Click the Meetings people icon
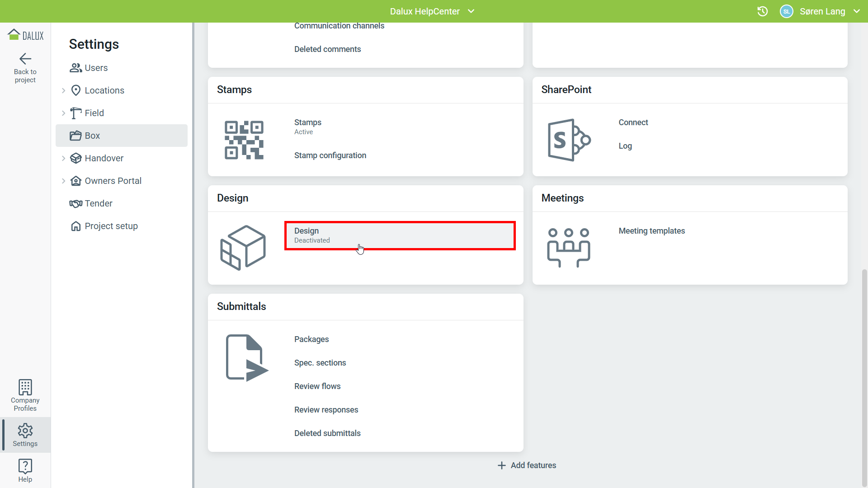Viewport: 868px width, 488px height. 569,248
